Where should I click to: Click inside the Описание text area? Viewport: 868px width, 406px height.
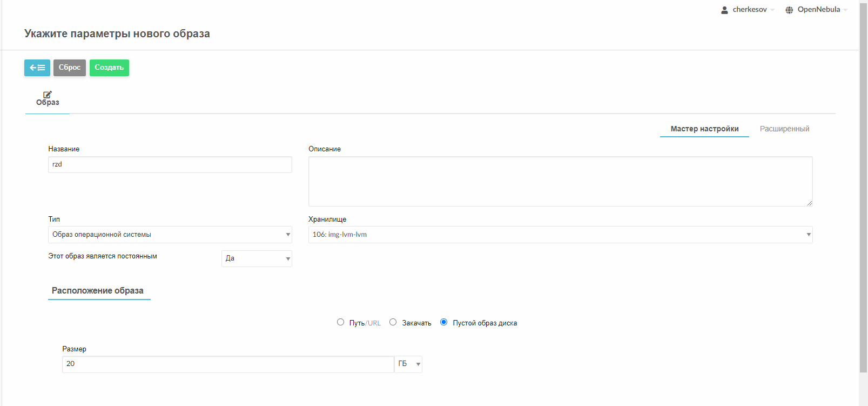560,181
